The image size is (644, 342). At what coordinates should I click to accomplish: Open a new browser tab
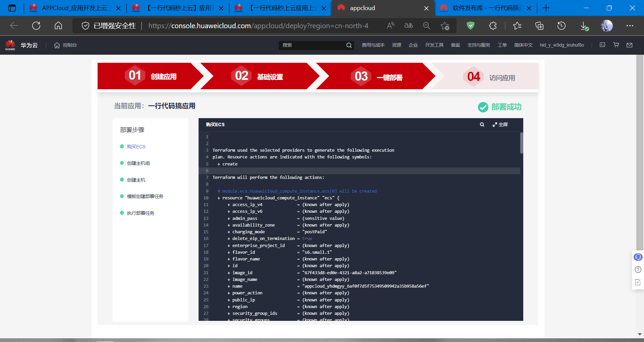pyautogui.click(x=546, y=8)
